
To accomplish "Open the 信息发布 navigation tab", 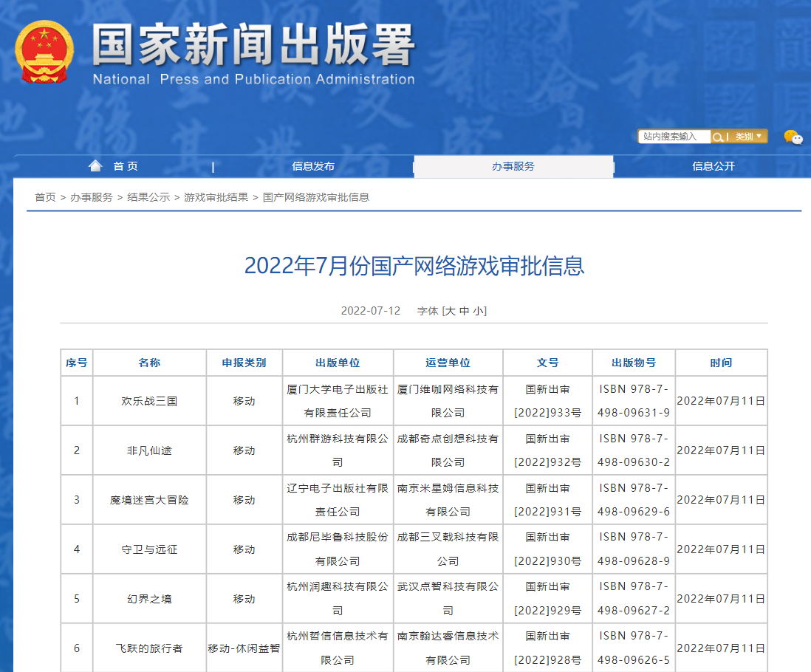I will tap(313, 167).
